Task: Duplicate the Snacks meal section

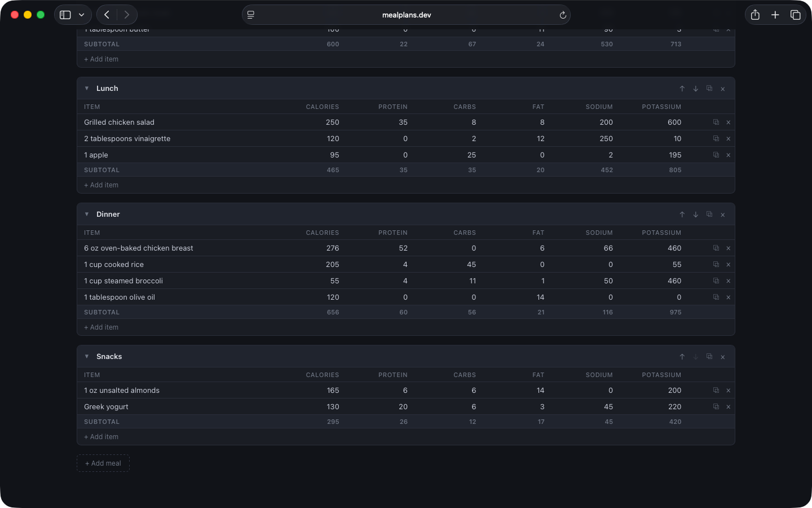Action: [x=709, y=357]
